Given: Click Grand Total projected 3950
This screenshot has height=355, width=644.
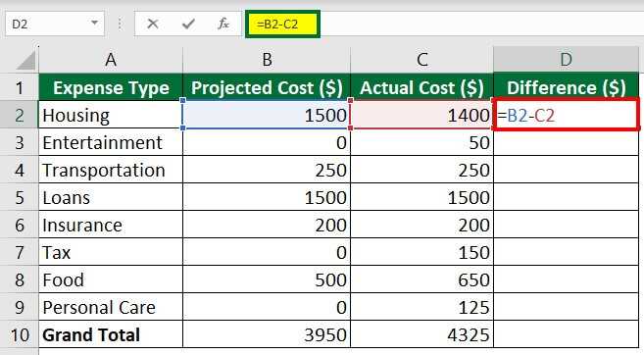Looking at the screenshot, I should 267,334.
